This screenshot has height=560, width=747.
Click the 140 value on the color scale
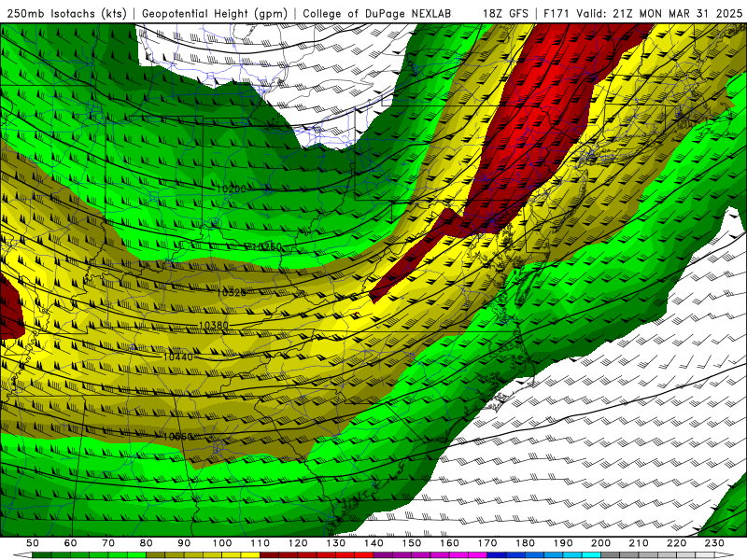pyautogui.click(x=373, y=543)
